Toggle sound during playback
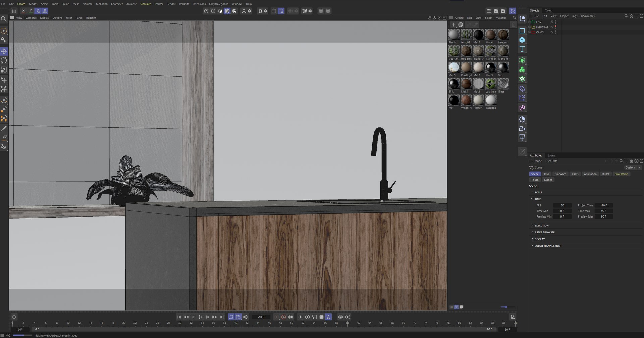This screenshot has width=644, height=338. click(246, 317)
